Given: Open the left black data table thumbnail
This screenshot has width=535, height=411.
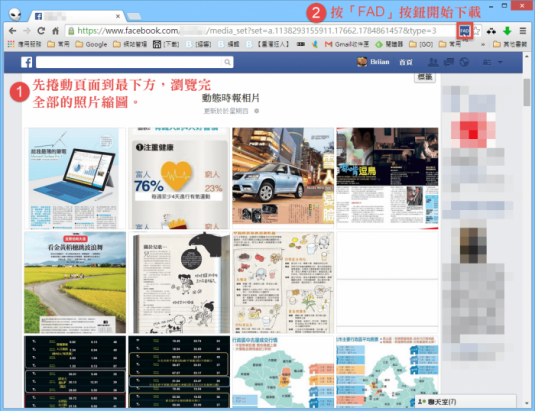Looking at the screenshot, I should [x=75, y=372].
